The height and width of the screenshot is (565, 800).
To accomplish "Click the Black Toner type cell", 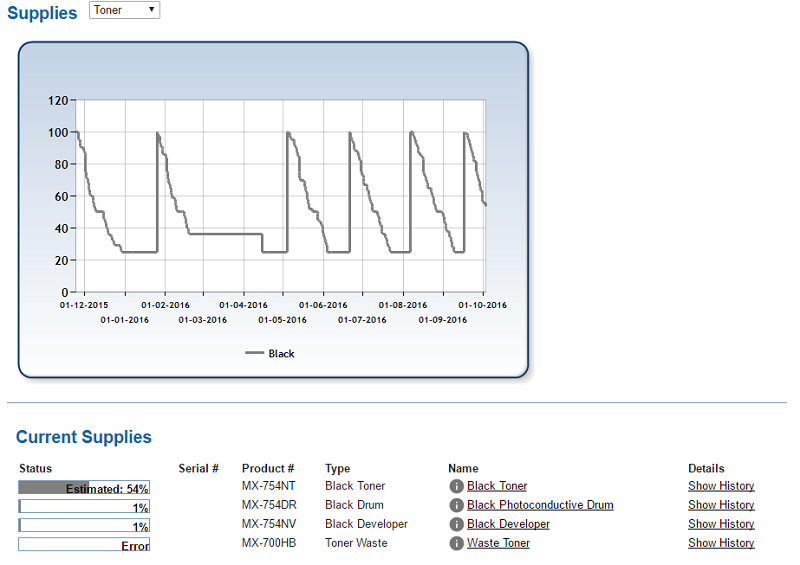I will coord(355,486).
